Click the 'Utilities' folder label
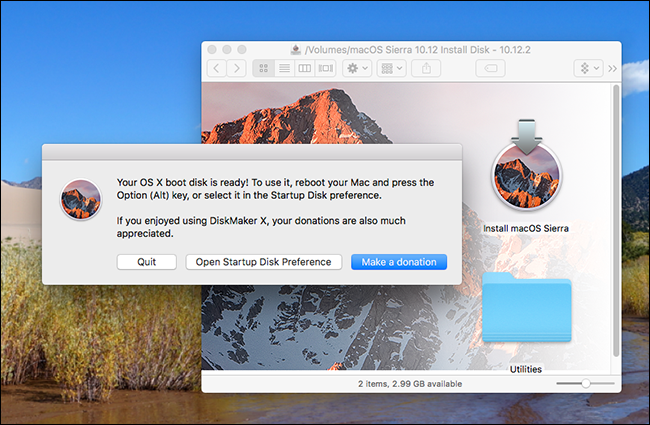 pyautogui.click(x=526, y=369)
